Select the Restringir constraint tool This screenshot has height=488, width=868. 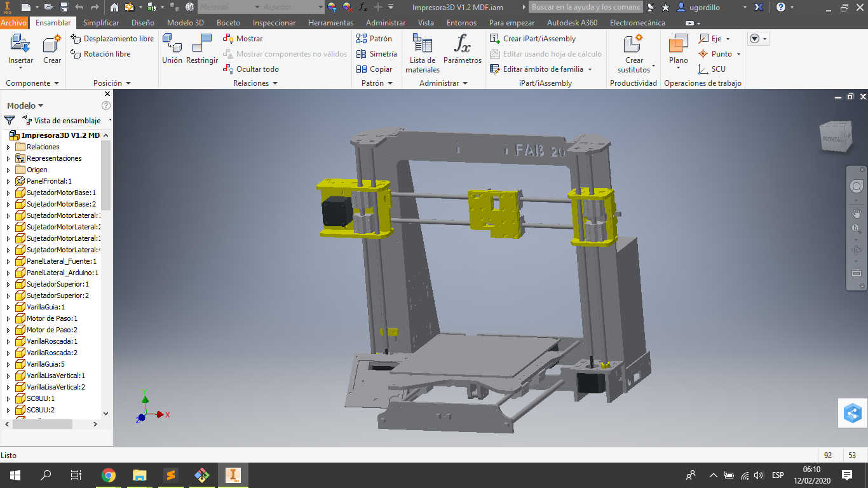(x=202, y=48)
